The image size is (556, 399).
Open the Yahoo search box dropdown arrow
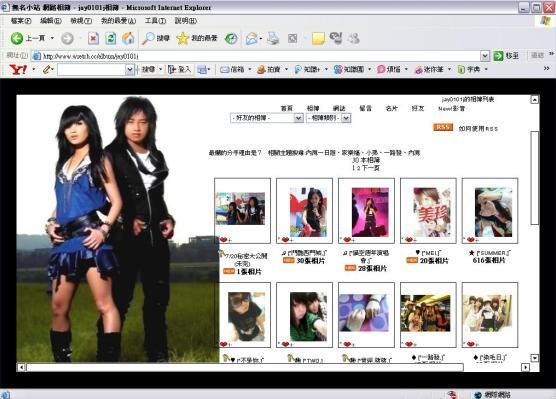click(130, 70)
